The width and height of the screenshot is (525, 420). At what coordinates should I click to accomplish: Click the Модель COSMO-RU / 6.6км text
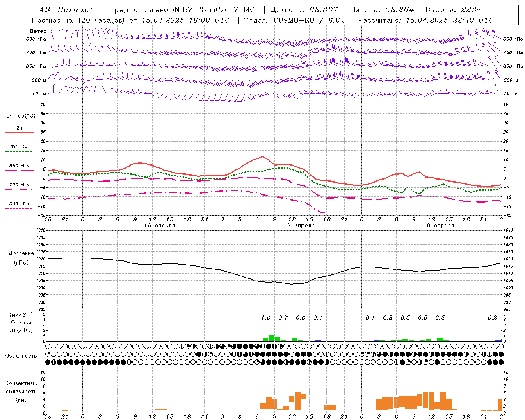[x=296, y=20]
